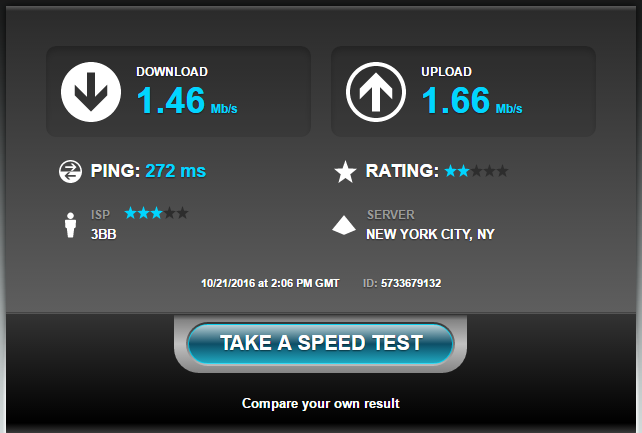
Task: Click the ping exchange arrows icon
Action: [70, 171]
